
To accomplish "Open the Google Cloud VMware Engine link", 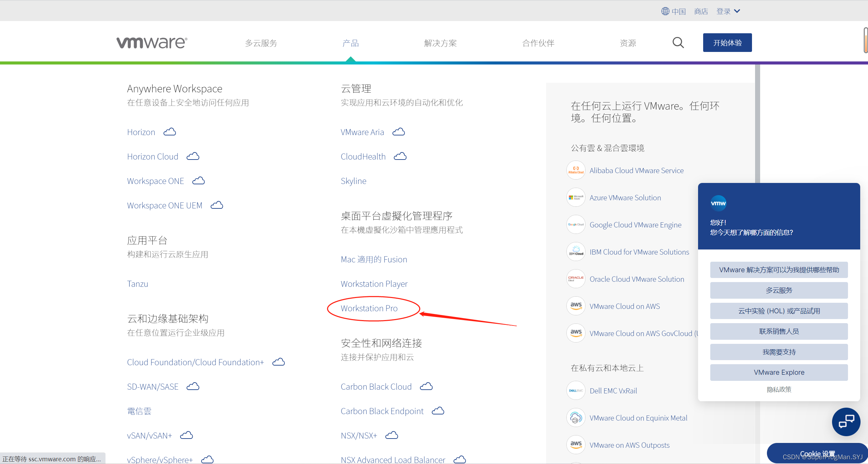I will tap(635, 225).
